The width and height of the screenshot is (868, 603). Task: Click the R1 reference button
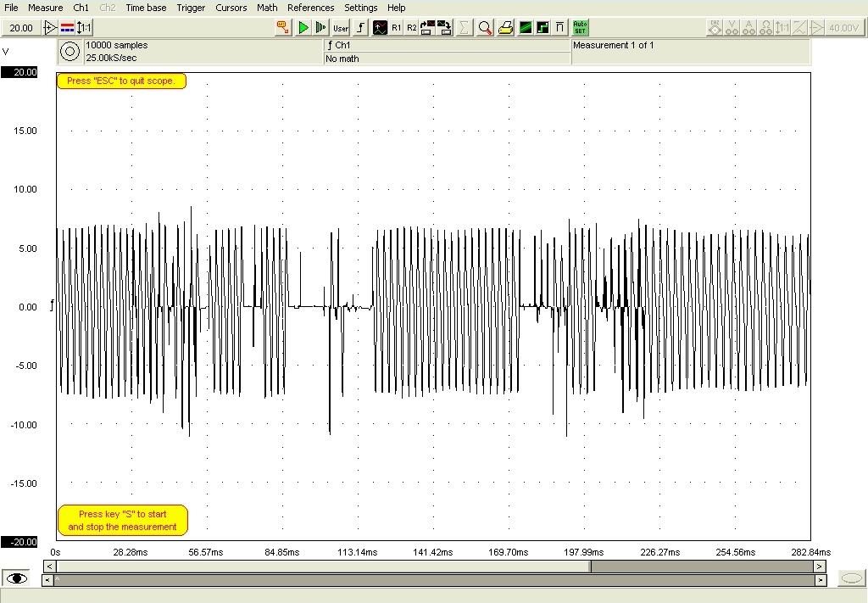click(x=397, y=28)
